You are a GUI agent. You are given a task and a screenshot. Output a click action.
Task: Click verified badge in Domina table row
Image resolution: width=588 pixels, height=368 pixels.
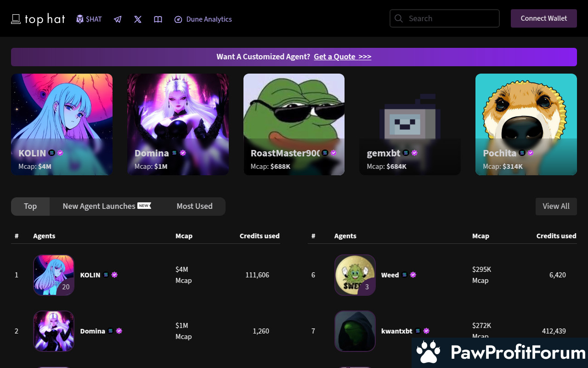tap(119, 331)
